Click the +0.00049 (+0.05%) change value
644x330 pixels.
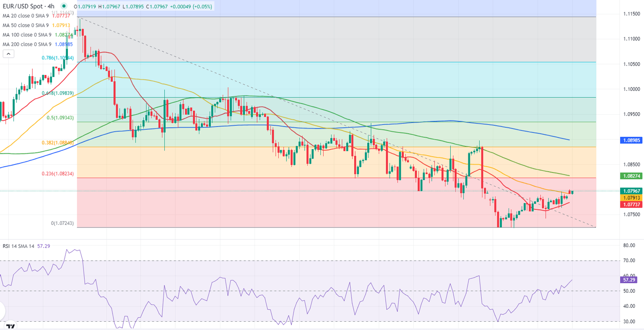click(x=191, y=7)
